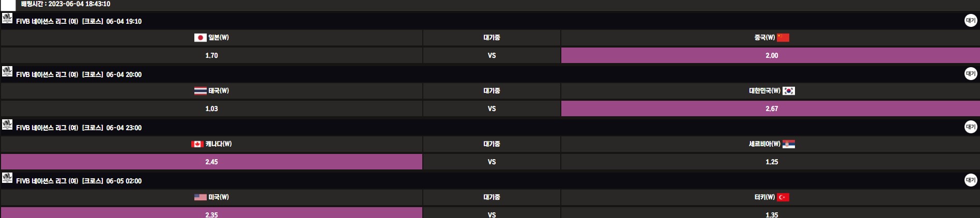This screenshot has width=980, height=218.
Task: Click the Canada flag icon
Action: 197,144
